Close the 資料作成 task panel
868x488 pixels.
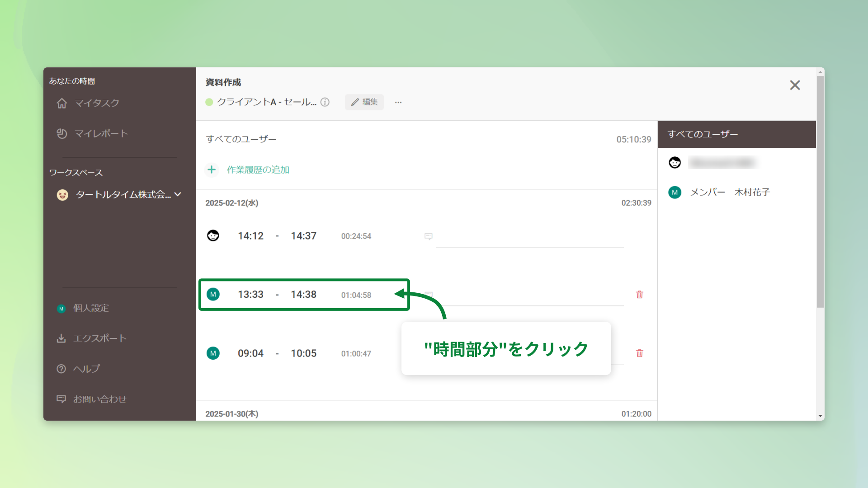(795, 85)
